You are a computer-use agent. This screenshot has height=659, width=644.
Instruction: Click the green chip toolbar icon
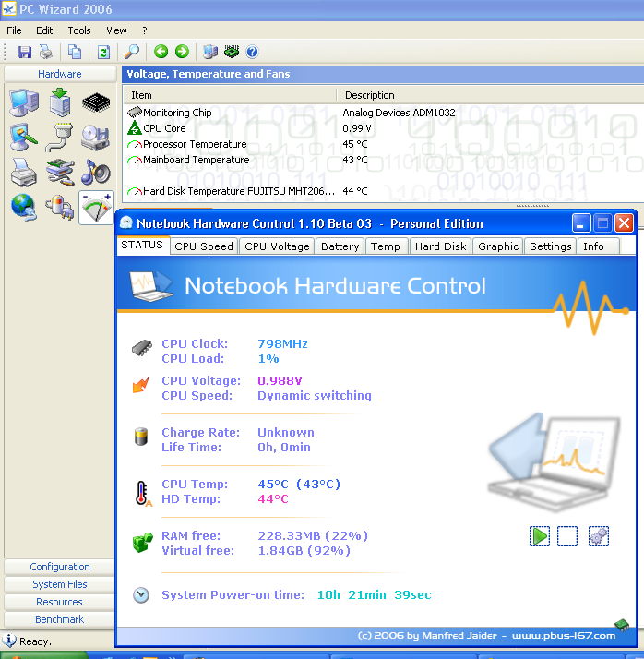tap(232, 52)
